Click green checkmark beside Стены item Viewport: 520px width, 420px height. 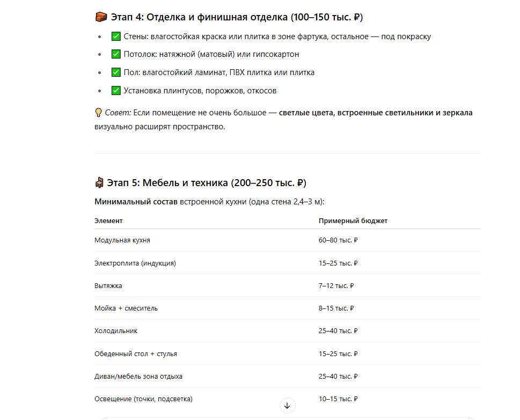click(116, 36)
